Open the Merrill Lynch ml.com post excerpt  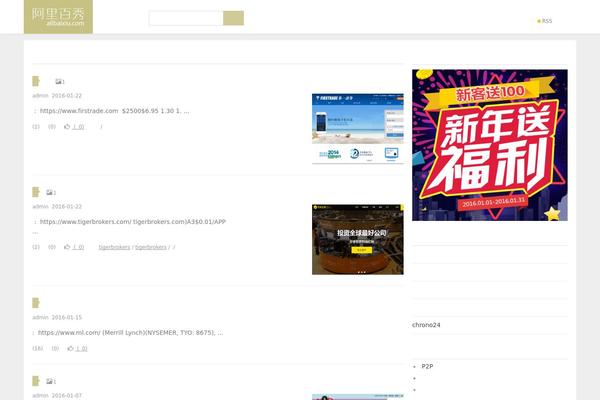point(128,333)
